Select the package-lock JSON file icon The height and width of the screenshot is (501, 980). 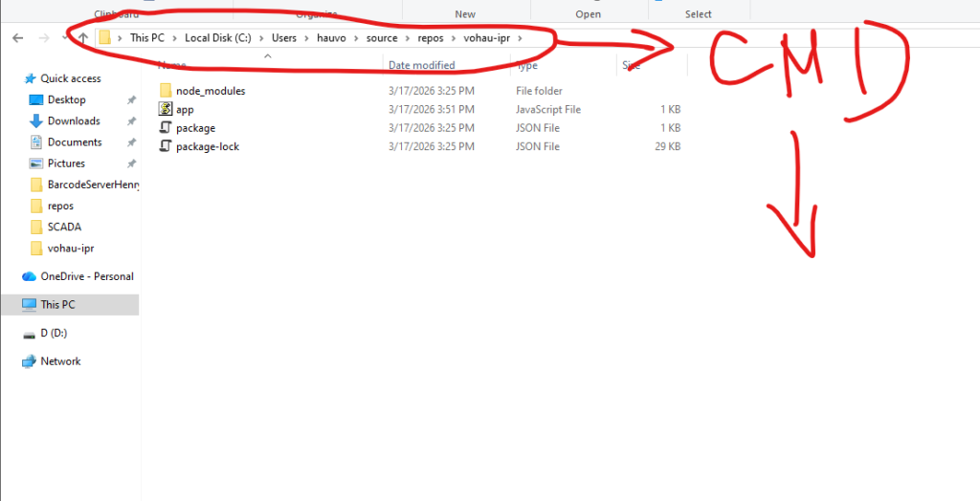166,147
